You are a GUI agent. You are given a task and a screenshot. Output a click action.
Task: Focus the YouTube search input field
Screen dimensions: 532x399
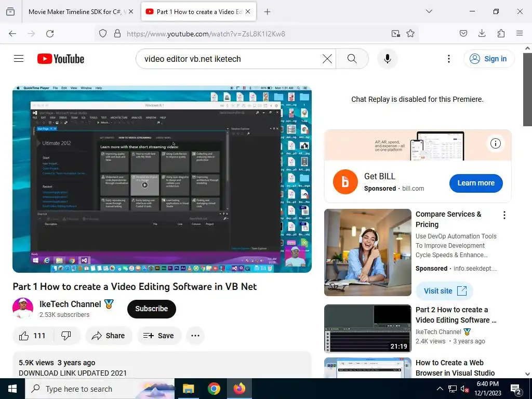[231, 59]
